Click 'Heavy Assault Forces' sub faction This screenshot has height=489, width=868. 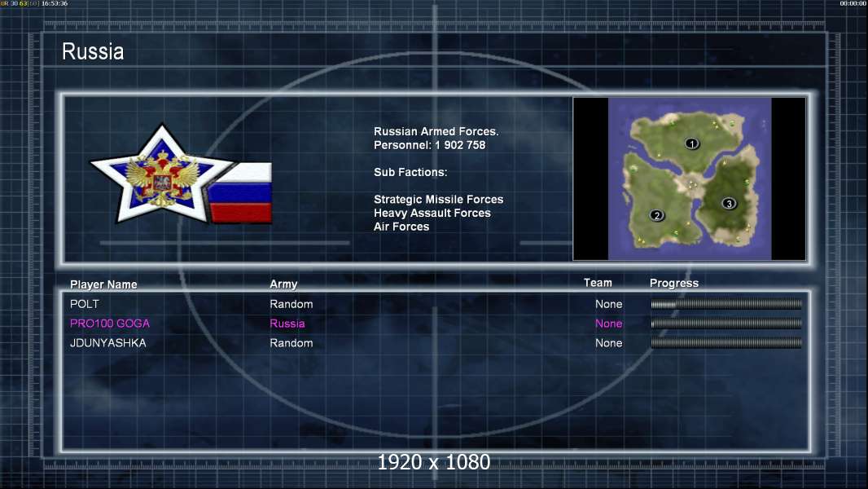pos(432,213)
